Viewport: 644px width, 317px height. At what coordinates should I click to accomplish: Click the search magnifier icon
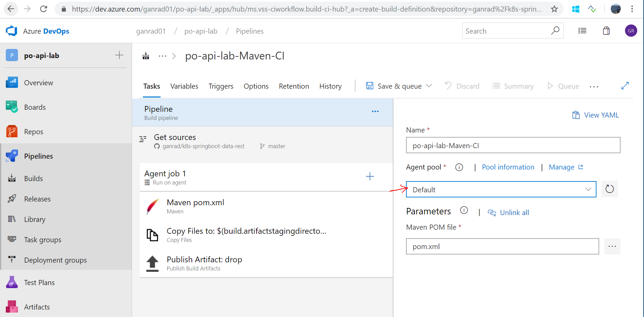tap(555, 31)
